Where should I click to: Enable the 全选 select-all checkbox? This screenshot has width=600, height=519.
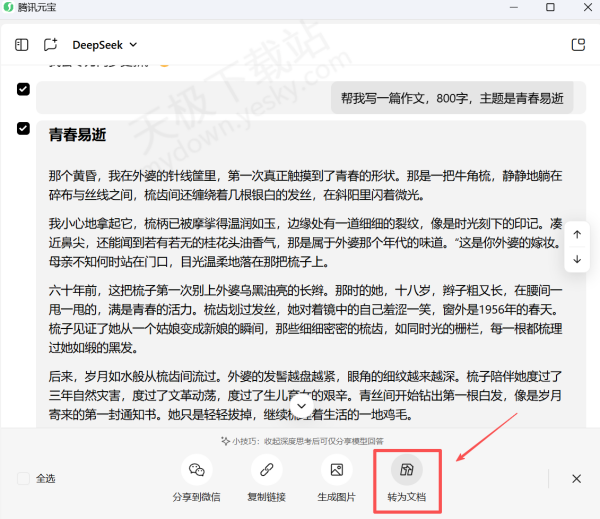pos(23,479)
